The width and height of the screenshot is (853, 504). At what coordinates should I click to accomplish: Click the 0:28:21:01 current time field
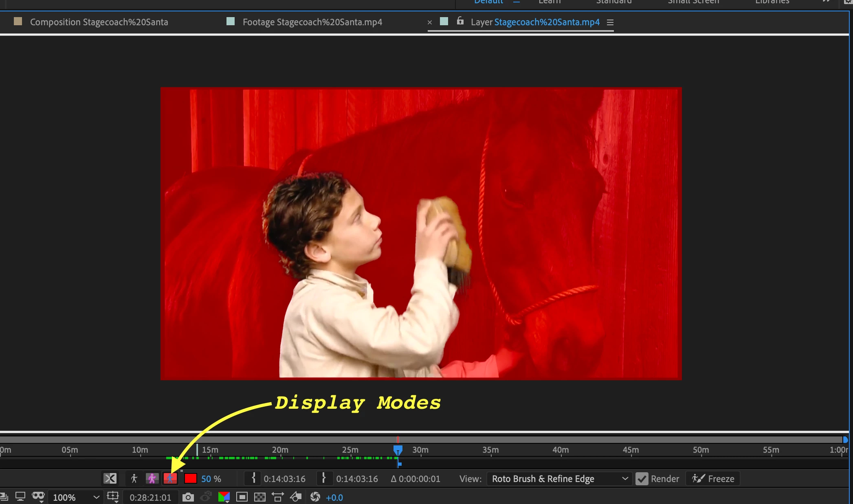point(150,497)
